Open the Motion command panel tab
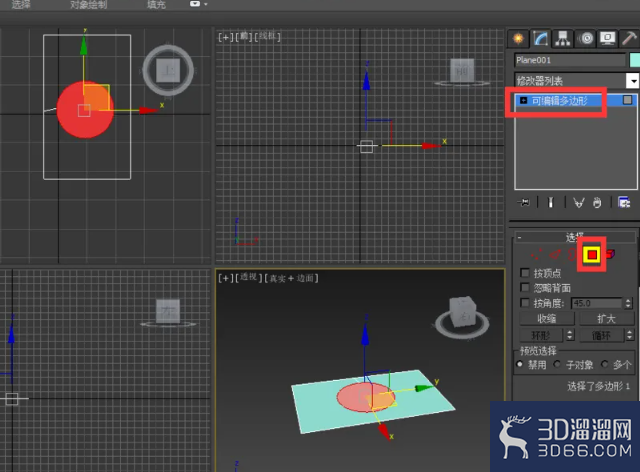 (x=586, y=39)
